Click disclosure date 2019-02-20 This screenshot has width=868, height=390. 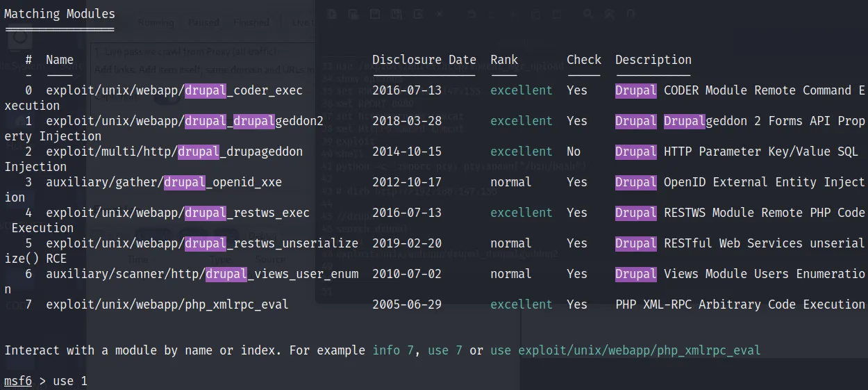(x=407, y=243)
